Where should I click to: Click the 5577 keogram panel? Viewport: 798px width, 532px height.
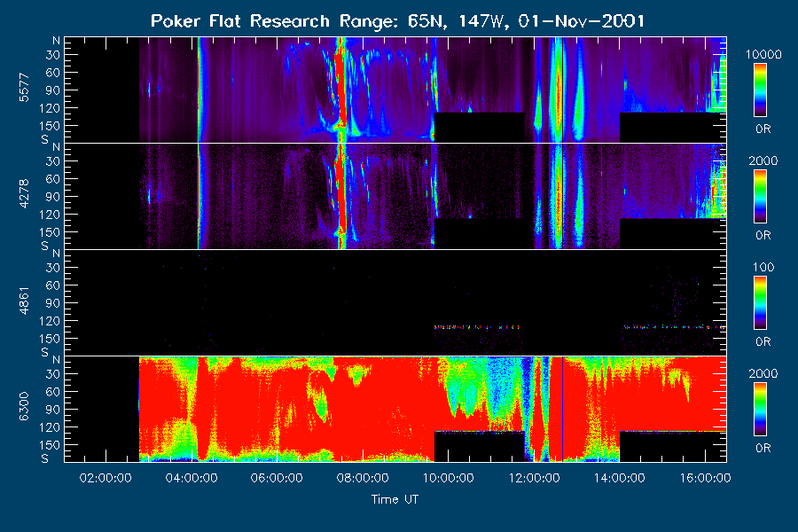[395, 90]
